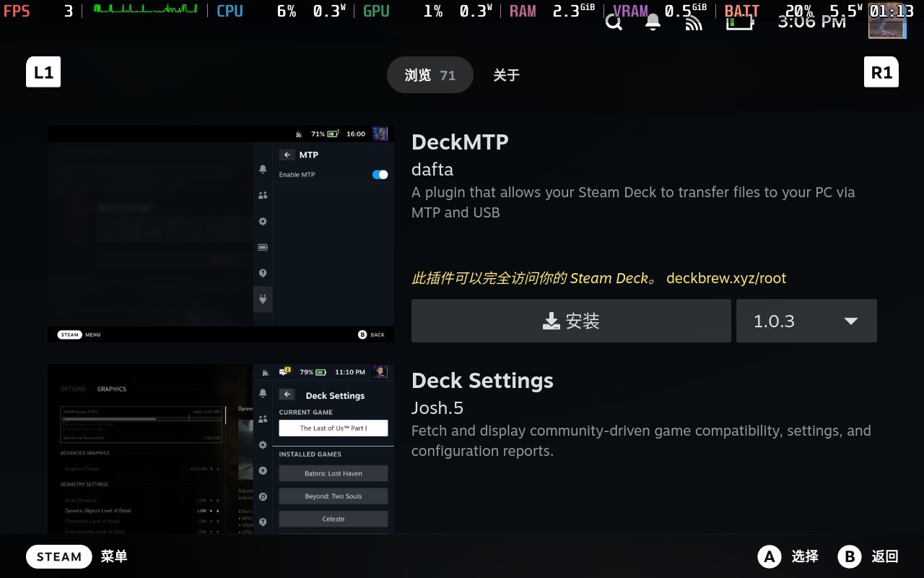The width and height of the screenshot is (924, 578).
Task: Tap the L1 bumper glyph
Action: (x=43, y=72)
